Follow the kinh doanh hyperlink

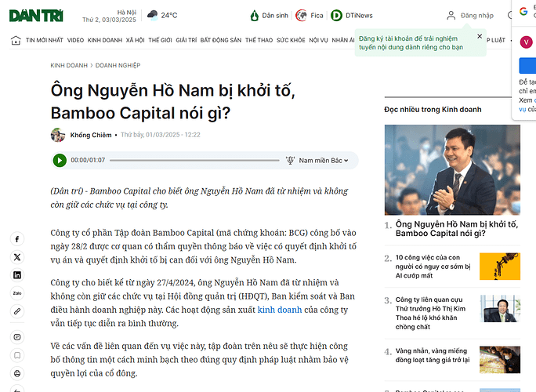pos(280,310)
